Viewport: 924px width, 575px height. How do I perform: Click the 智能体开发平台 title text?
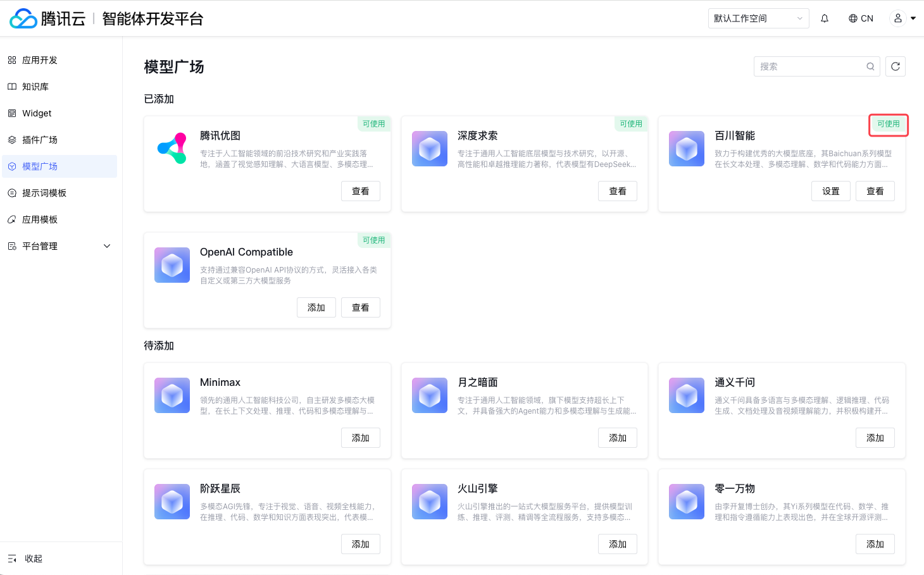[153, 19]
